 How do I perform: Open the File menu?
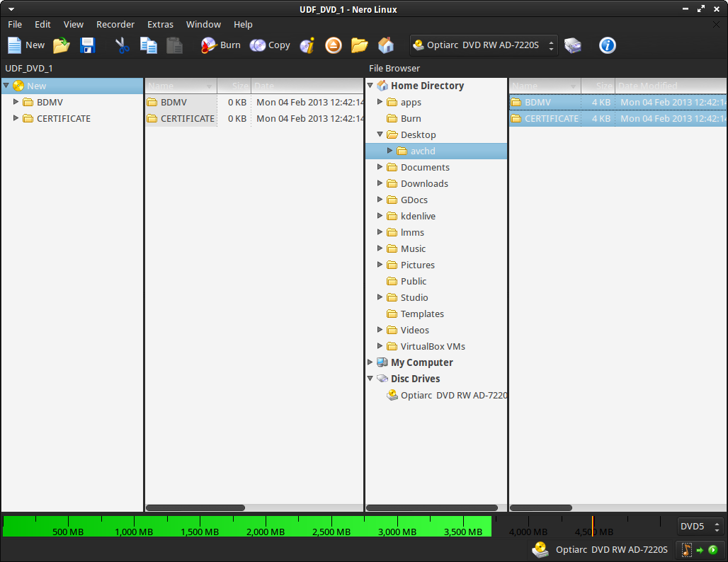(x=15, y=24)
